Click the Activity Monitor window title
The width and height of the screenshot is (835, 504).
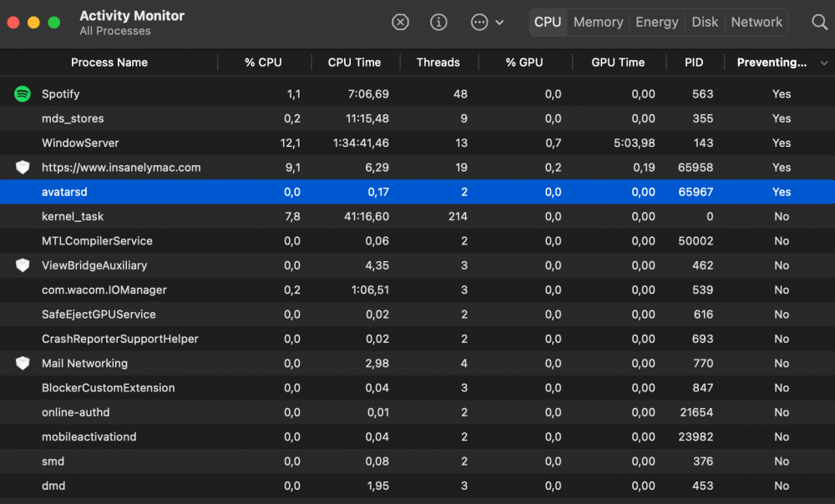click(132, 16)
